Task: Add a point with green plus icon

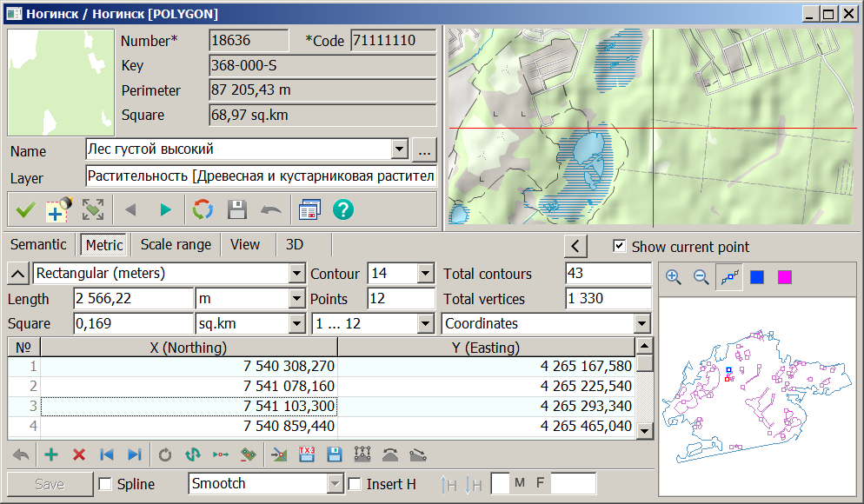Action: pos(51,454)
